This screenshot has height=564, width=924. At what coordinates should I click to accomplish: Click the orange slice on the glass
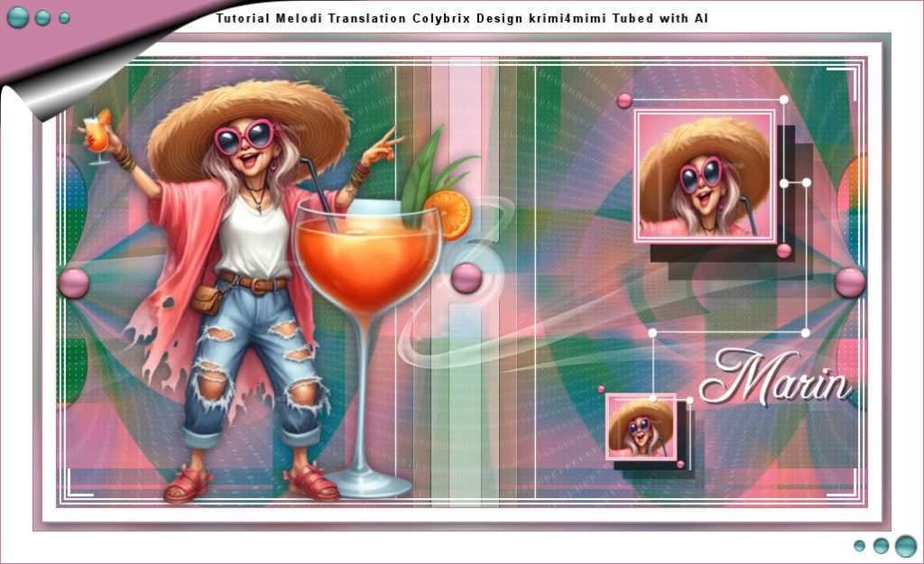pyautogui.click(x=448, y=215)
